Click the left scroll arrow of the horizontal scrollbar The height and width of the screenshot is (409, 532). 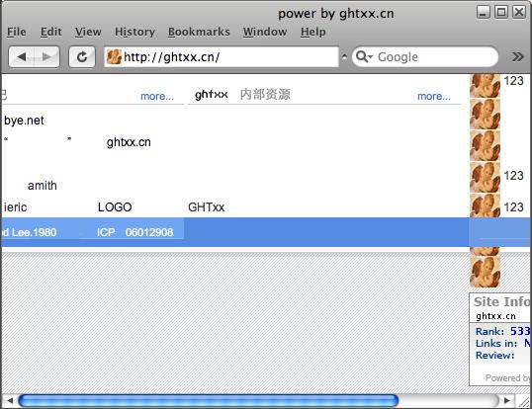pos(10,401)
